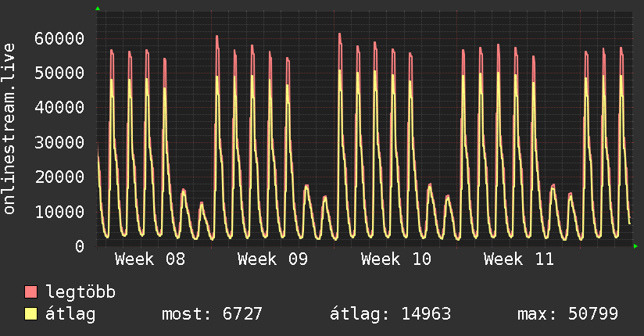Select the legtöbb legend label
This screenshot has height=336, width=644.
click(80, 292)
